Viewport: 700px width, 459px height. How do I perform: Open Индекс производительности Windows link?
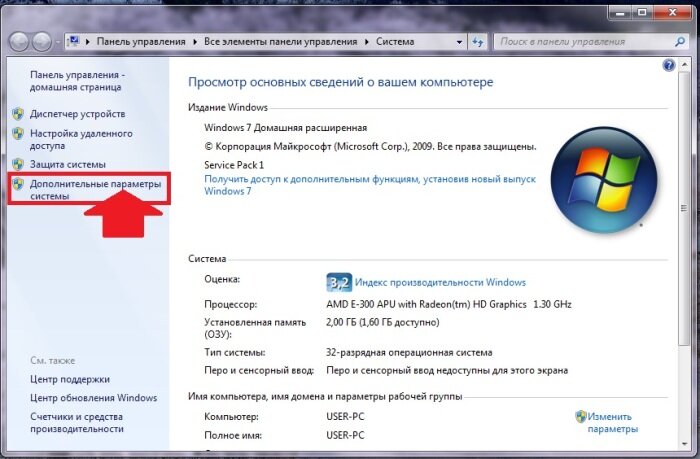pyautogui.click(x=440, y=282)
